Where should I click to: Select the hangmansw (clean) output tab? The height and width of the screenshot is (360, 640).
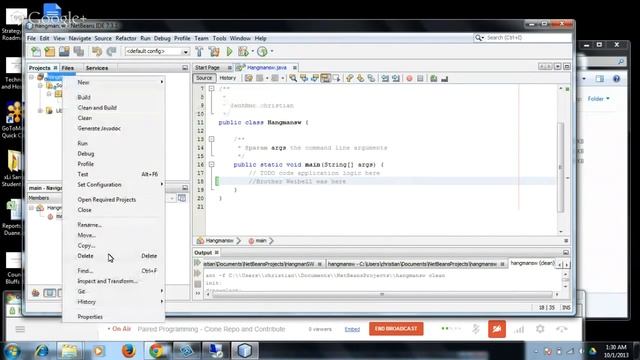(532, 263)
